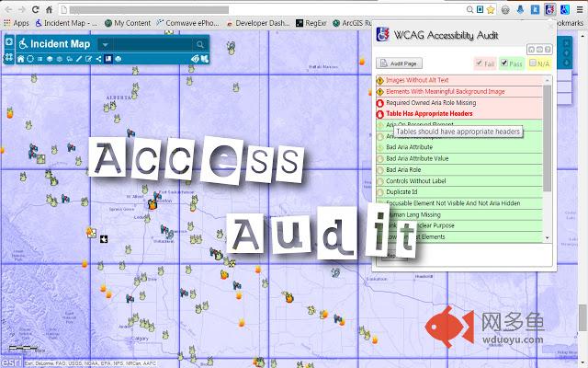Screen dimensions: 588x368
Task: Select 'Table Has Appropriate Headers' row
Action: click(459, 113)
